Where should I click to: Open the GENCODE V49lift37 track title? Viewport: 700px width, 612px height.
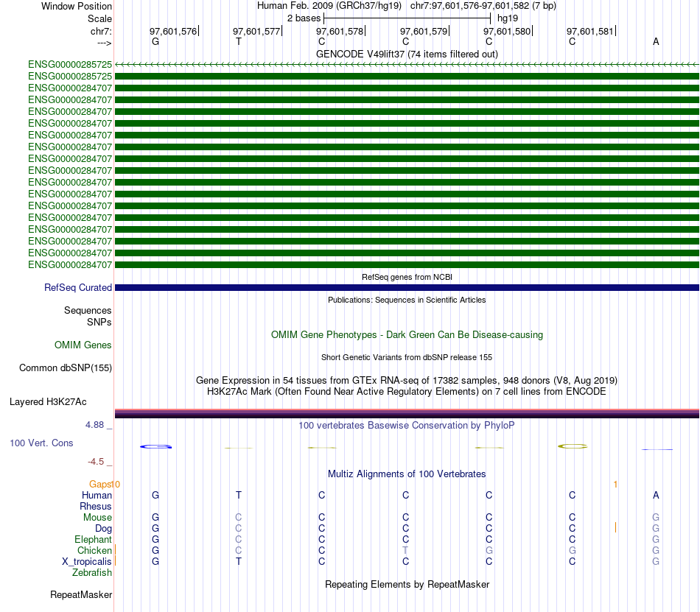[407, 54]
